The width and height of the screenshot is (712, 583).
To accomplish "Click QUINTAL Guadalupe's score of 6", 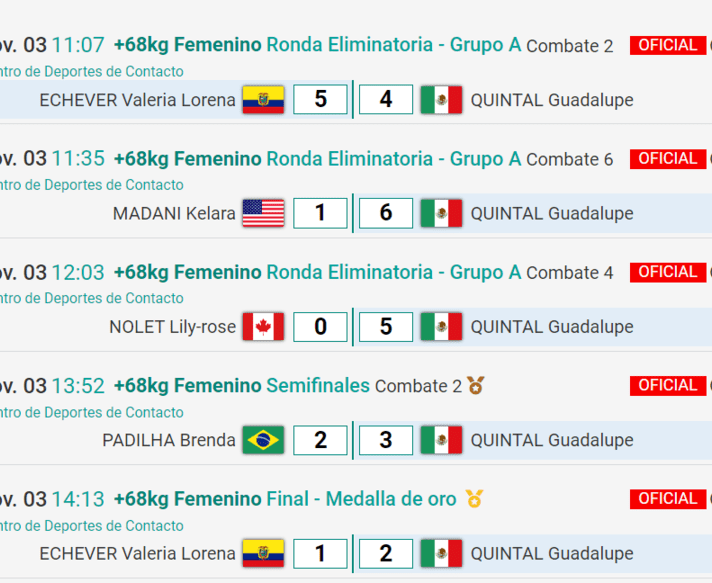I will coord(386,213).
